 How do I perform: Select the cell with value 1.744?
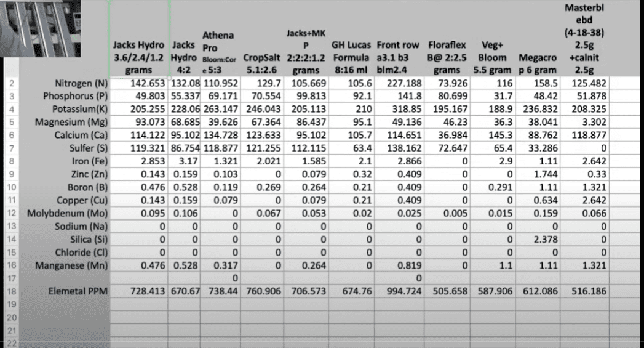click(x=537, y=174)
